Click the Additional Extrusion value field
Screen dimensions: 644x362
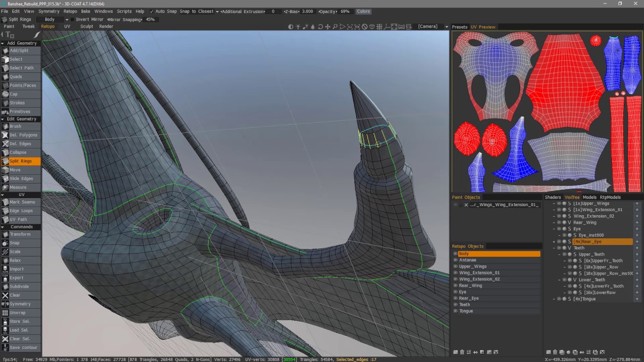pos(273,11)
